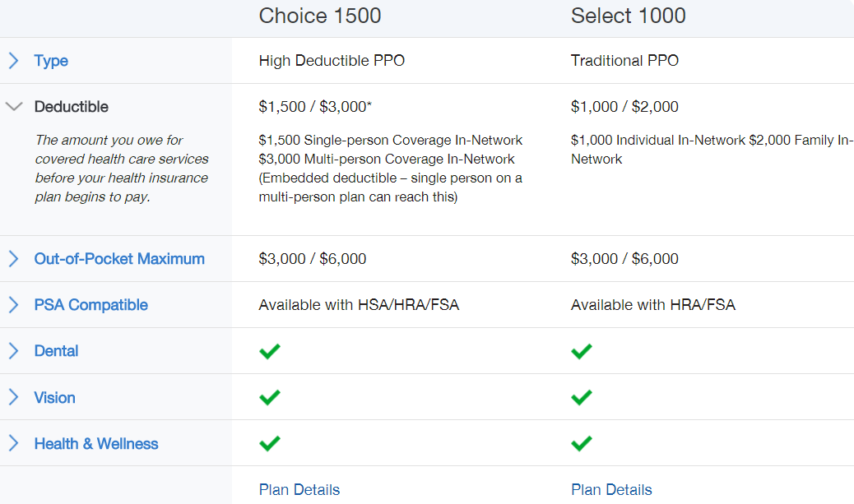The height and width of the screenshot is (504, 854).
Task: Open Plan Details for Select 1000
Action: [x=611, y=490]
